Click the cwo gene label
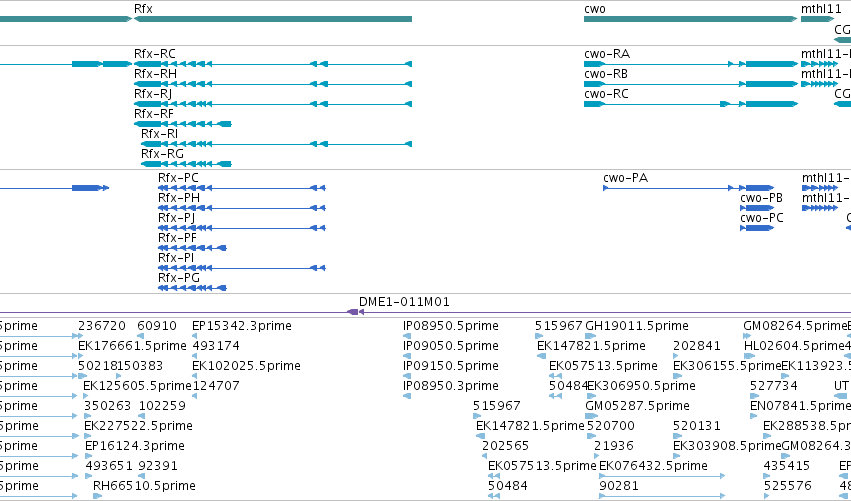 (x=595, y=9)
